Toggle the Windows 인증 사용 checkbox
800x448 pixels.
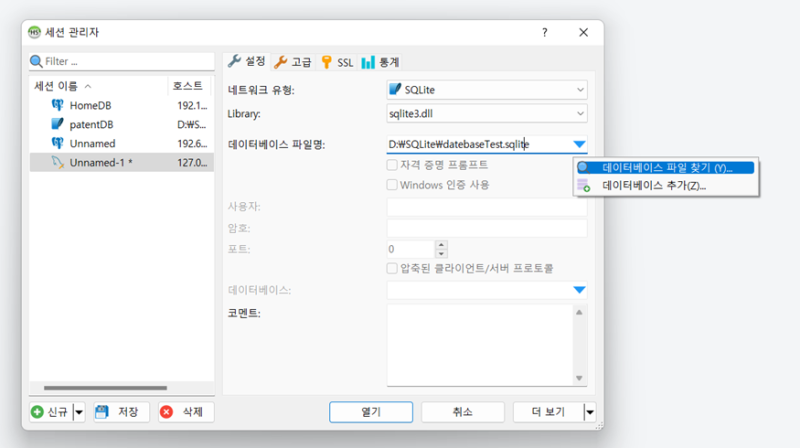[x=392, y=185]
